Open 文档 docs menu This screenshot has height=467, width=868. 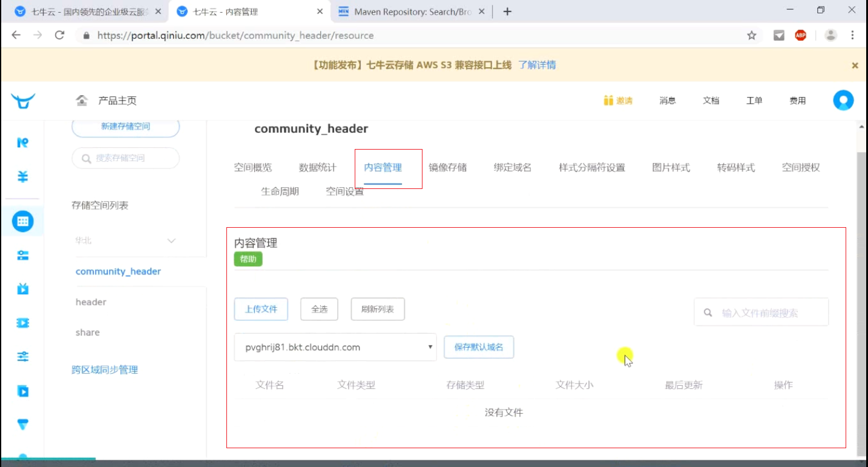[711, 101]
